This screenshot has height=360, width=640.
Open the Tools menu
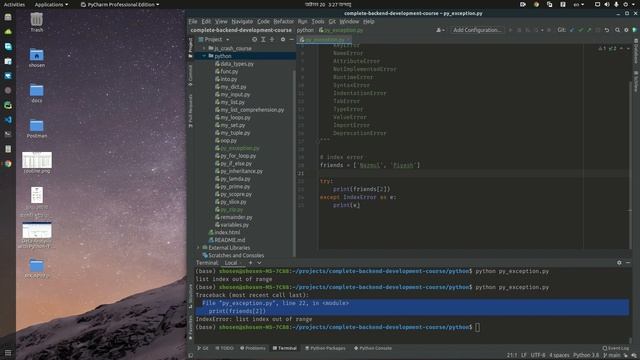coord(318,21)
